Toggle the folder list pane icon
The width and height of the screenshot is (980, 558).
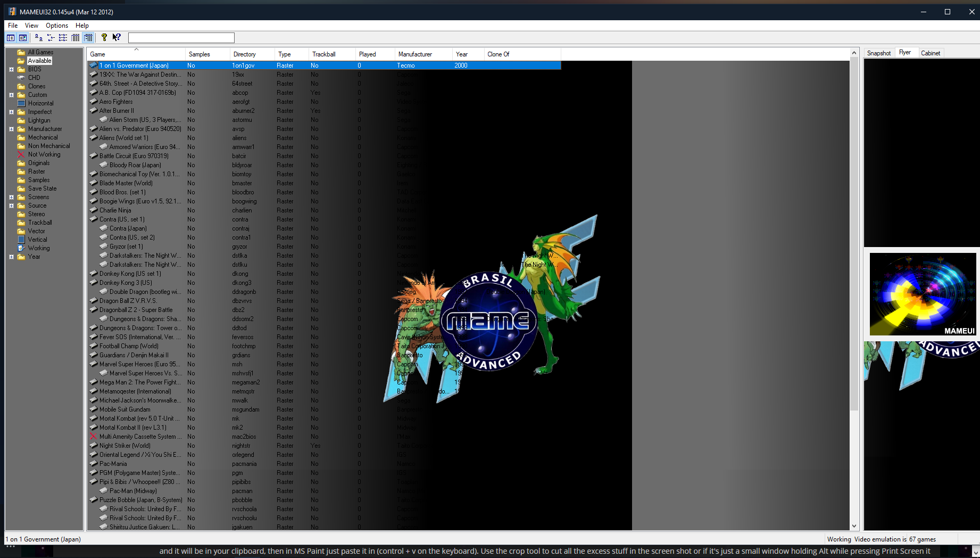tap(11, 38)
